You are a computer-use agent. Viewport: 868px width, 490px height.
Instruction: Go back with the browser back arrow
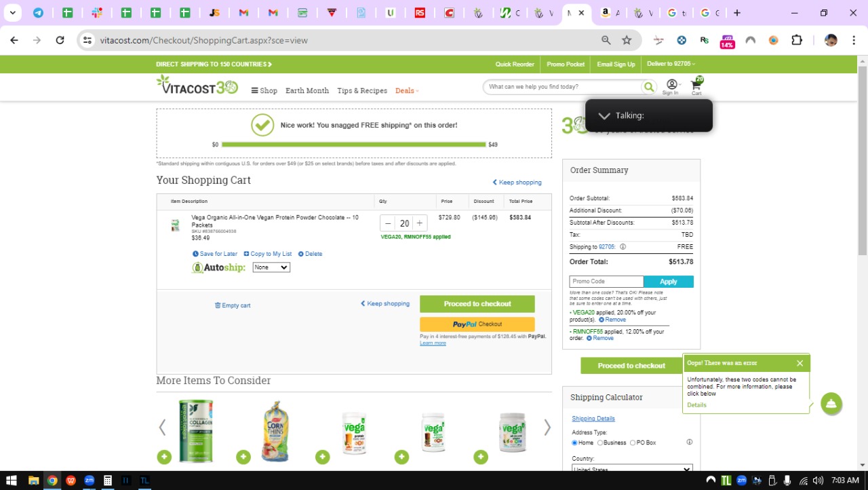[x=14, y=40]
